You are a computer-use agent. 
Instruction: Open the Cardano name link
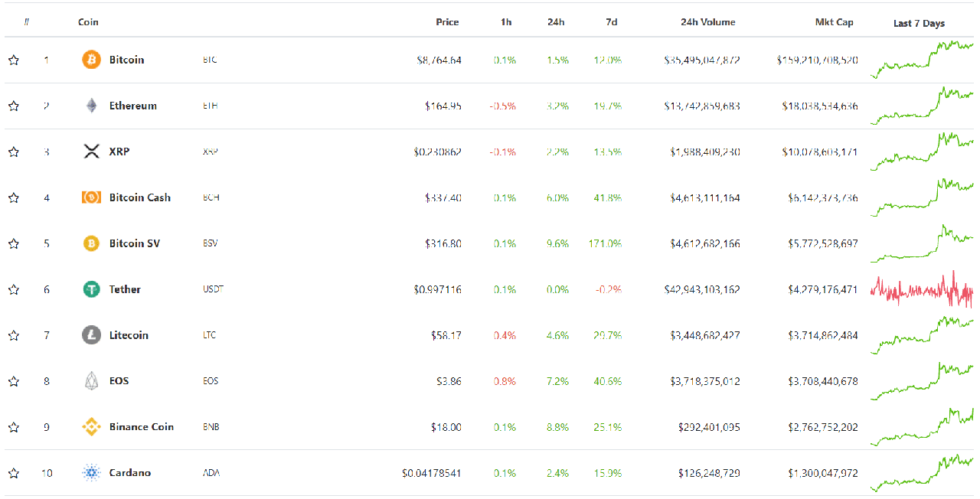pos(130,473)
